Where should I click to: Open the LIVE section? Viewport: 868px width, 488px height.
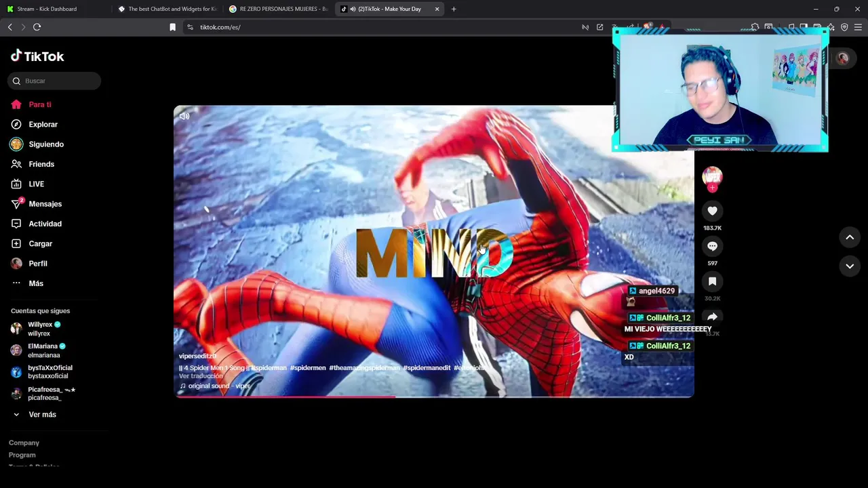(x=27, y=184)
